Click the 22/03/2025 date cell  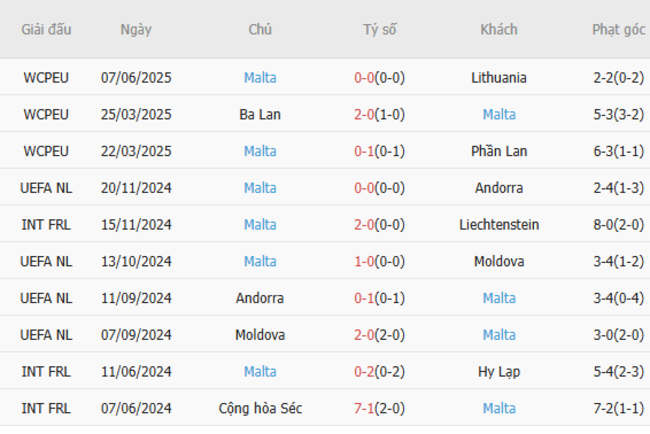coord(136,151)
